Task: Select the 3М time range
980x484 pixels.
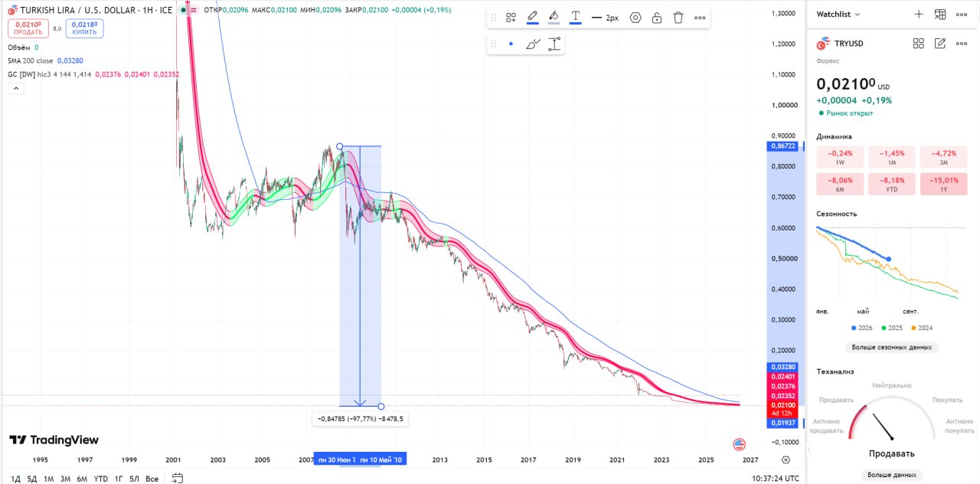Action: click(x=65, y=479)
